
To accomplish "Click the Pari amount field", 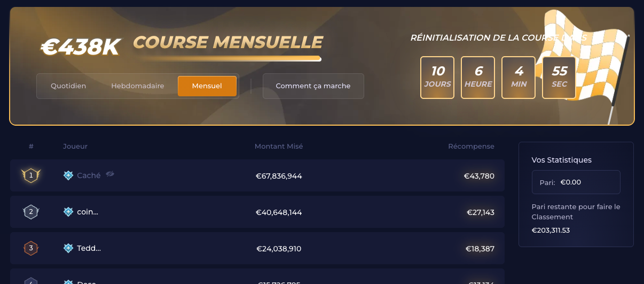I will (x=576, y=182).
